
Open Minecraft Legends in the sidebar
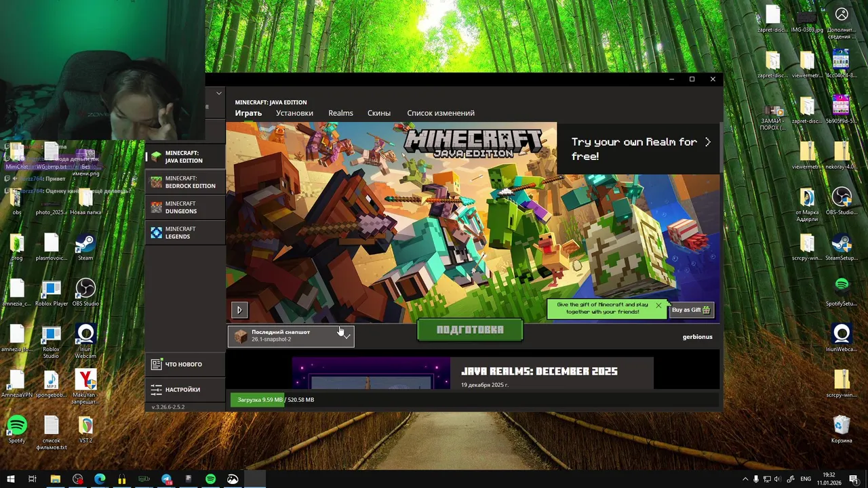[x=185, y=232]
